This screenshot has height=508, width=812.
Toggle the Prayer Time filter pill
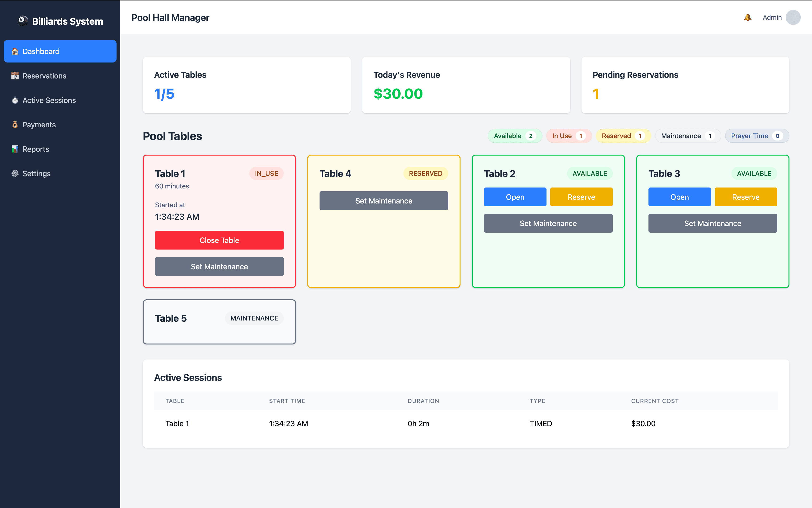[x=757, y=136]
